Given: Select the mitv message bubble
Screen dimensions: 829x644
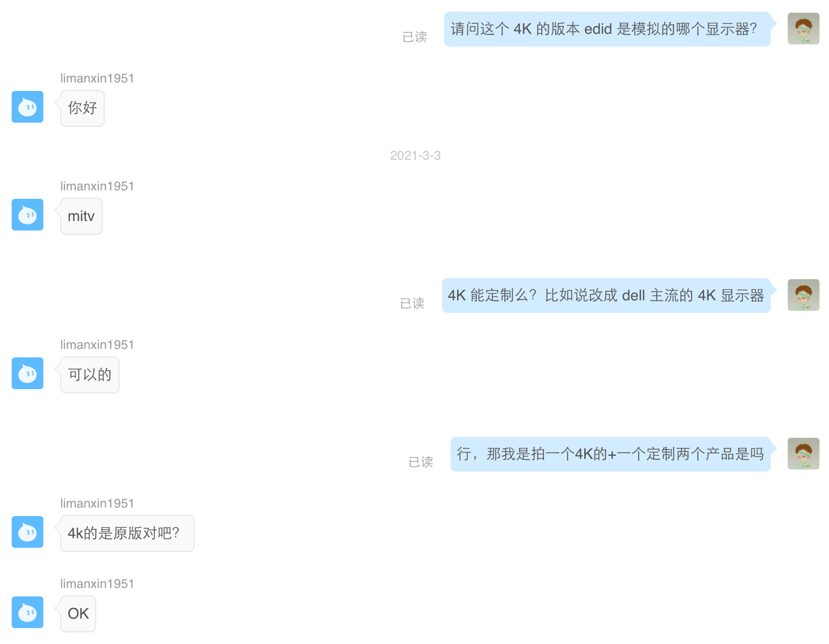Looking at the screenshot, I should point(81,216).
